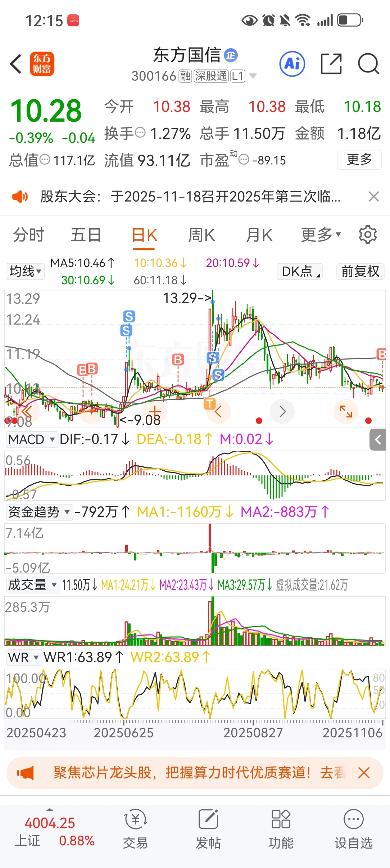The width and height of the screenshot is (390, 868).
Task: Toggle the 前复权 adjustment button
Action: (360, 271)
